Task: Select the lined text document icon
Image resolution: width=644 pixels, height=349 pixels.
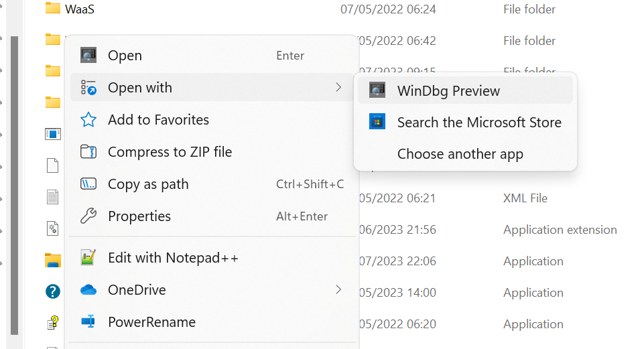Action: pyautogui.click(x=52, y=197)
